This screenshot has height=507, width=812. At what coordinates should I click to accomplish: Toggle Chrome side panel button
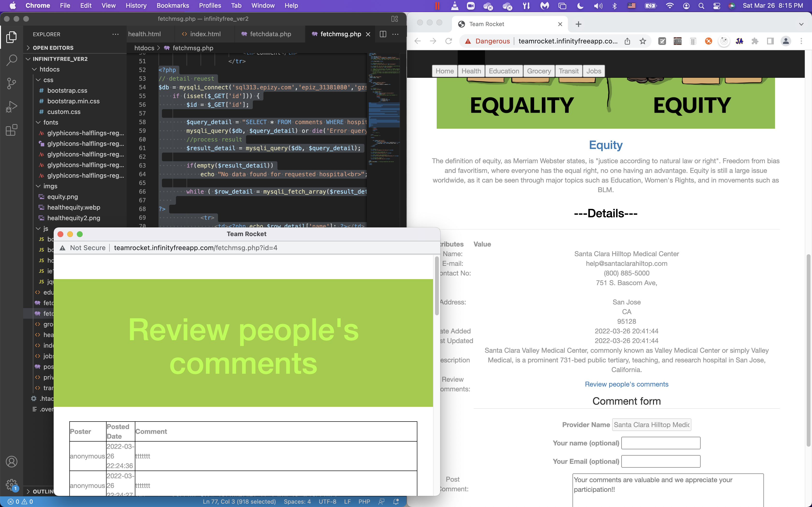point(770,41)
